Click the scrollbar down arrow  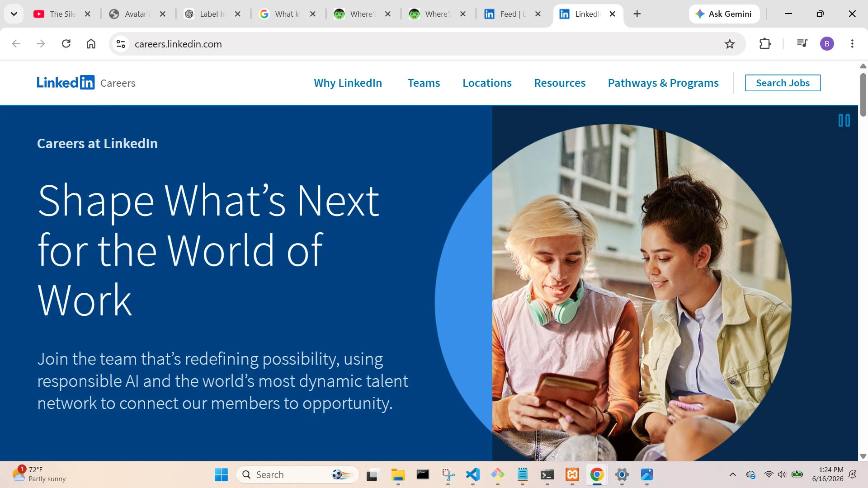coord(863,456)
